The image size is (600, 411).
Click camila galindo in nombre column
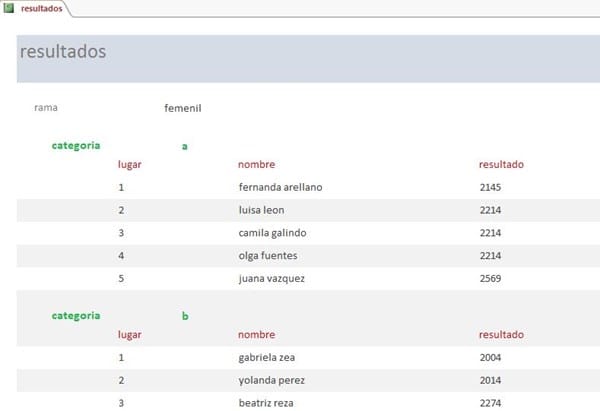click(x=272, y=233)
